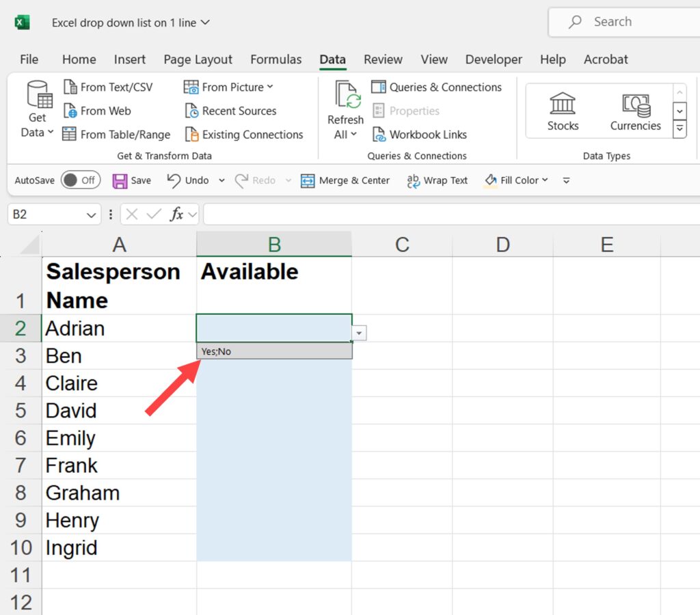700x615 pixels.
Task: Expand the Refresh All dropdown arrow
Action: click(x=353, y=134)
